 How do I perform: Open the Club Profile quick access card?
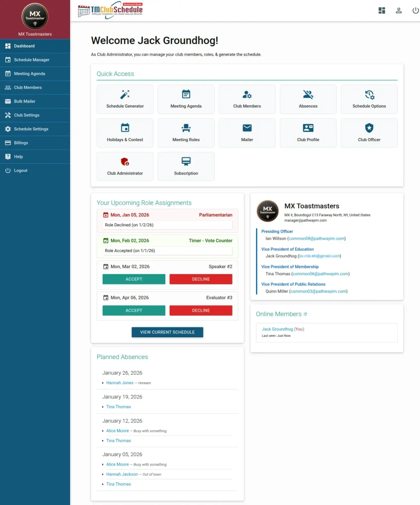(x=308, y=133)
